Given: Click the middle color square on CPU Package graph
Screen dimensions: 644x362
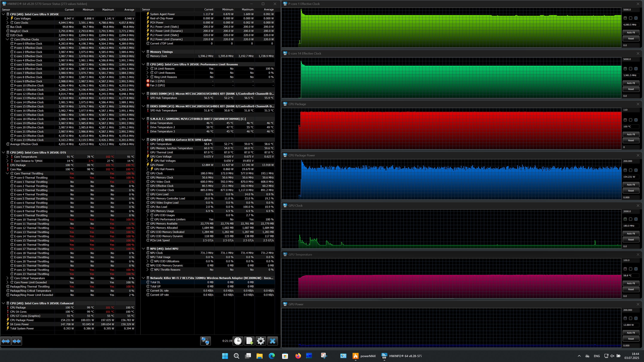Looking at the screenshot, I should [x=630, y=120].
